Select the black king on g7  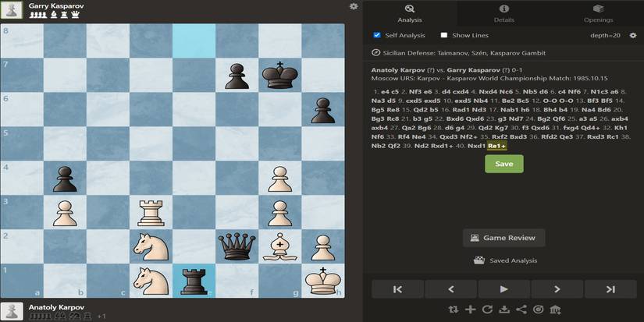(279, 75)
